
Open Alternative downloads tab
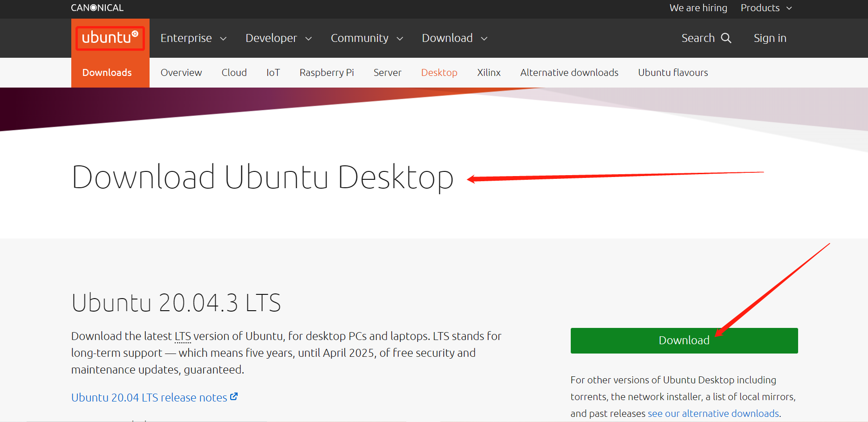click(x=569, y=73)
